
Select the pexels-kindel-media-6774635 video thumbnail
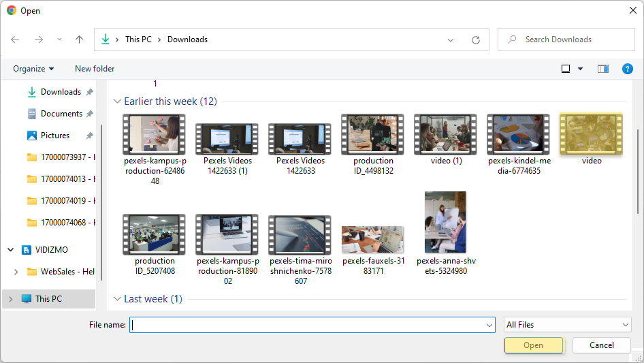point(519,135)
